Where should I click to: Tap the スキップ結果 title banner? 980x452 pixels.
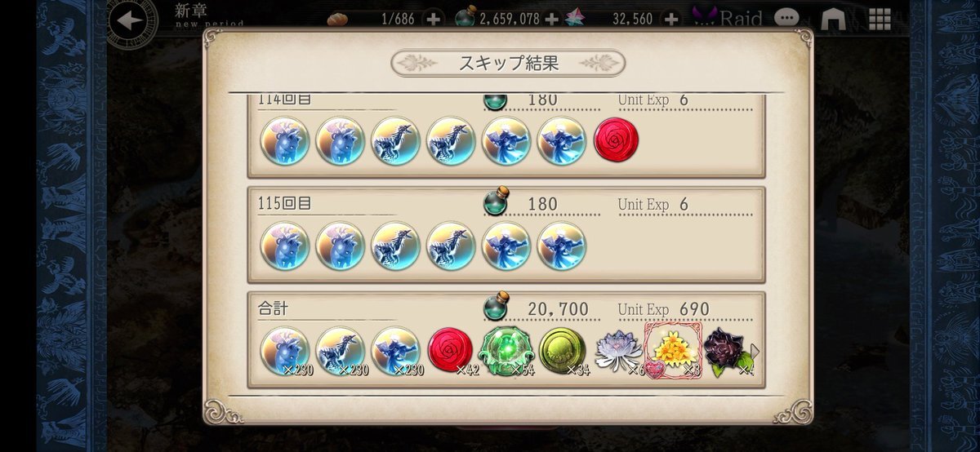point(508,63)
